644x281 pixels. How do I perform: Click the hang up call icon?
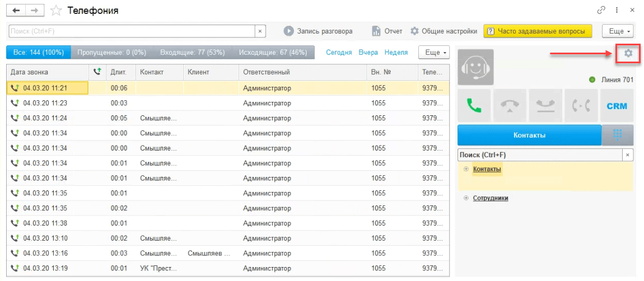click(x=510, y=106)
